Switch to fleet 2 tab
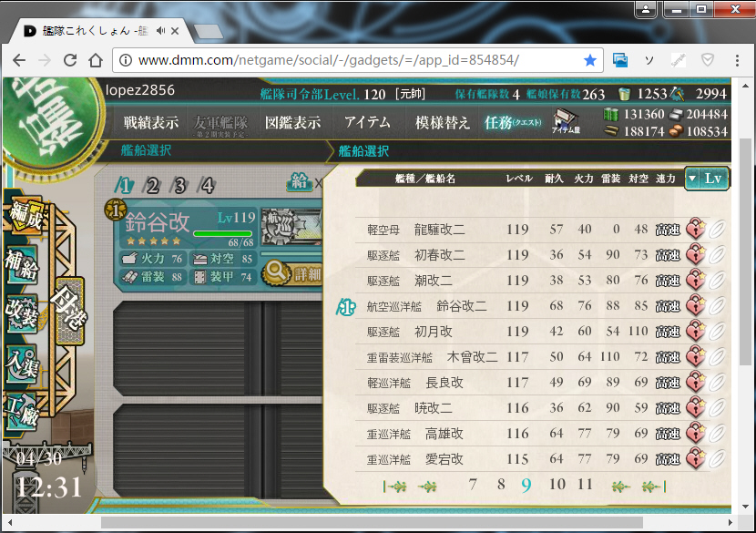Image resolution: width=756 pixels, height=533 pixels. point(151,185)
